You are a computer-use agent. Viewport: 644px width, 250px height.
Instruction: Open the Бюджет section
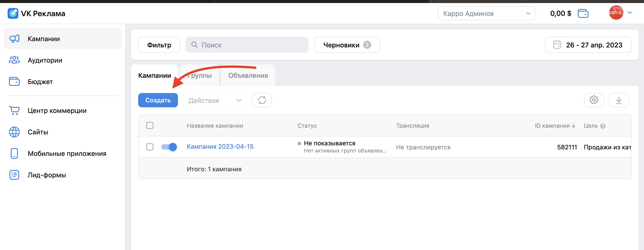[40, 81]
